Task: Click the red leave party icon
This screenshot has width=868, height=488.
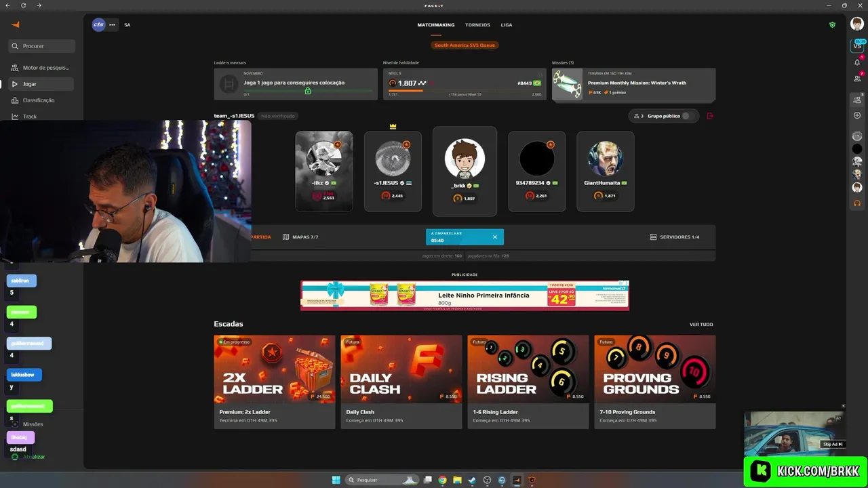Action: tap(710, 116)
